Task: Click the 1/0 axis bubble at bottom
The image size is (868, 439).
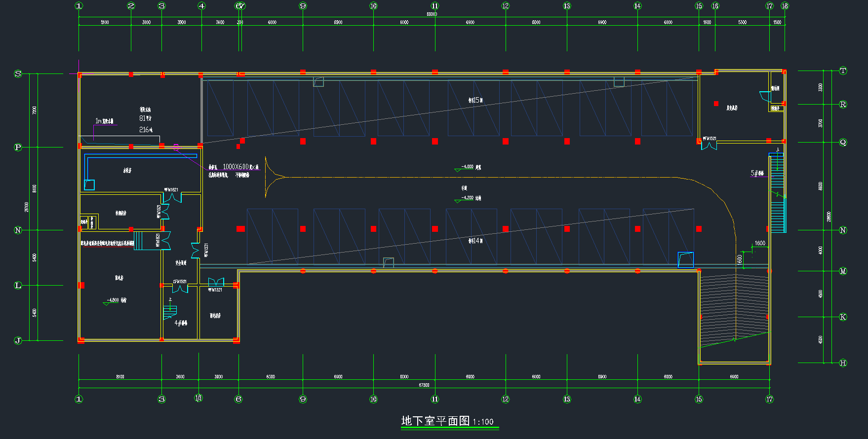Action: point(198,398)
